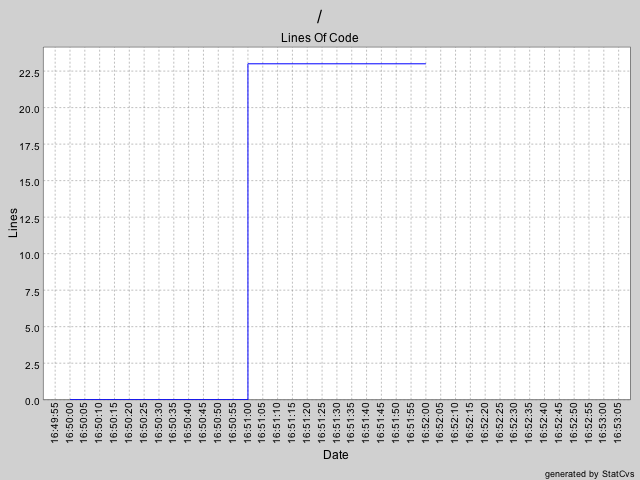The width and height of the screenshot is (640, 480).
Task: Click the 'Lines' y-axis label
Action: (x=13, y=222)
